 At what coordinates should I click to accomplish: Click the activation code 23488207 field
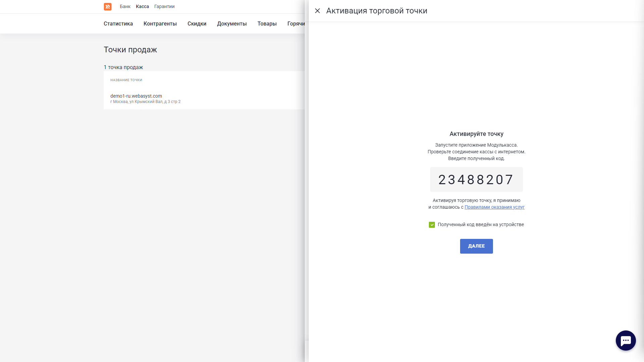(476, 180)
